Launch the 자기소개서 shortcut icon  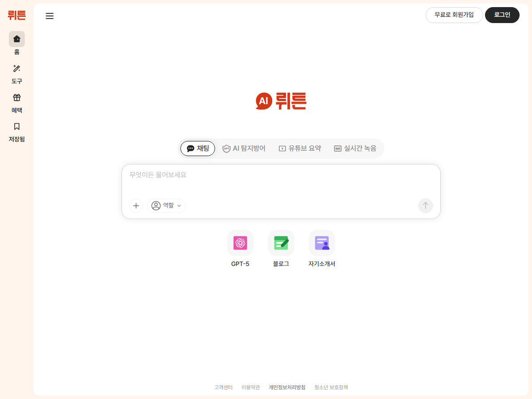pyautogui.click(x=322, y=243)
